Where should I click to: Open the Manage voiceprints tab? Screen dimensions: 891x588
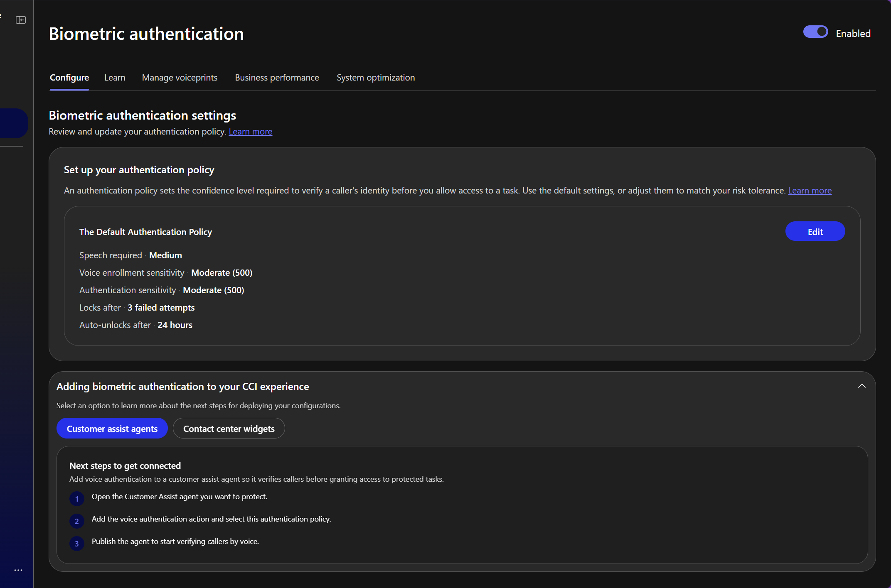coord(180,78)
